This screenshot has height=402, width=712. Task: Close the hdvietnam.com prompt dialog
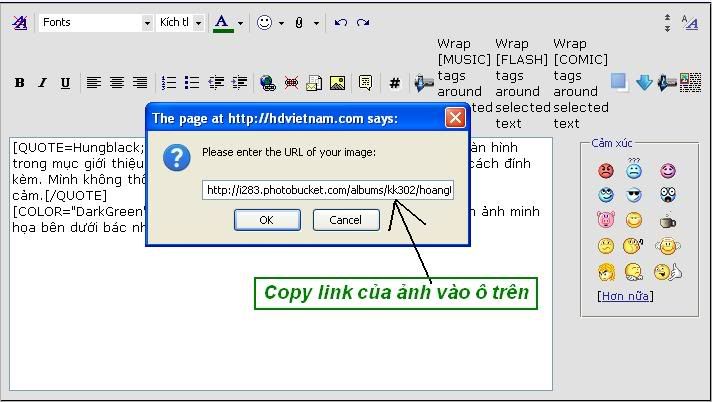(455, 118)
